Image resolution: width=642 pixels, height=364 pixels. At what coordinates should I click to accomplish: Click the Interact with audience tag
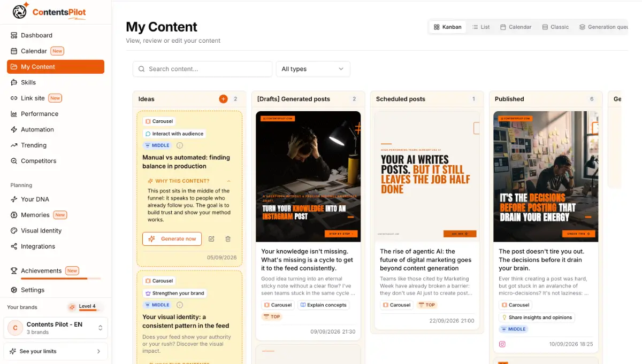174,134
